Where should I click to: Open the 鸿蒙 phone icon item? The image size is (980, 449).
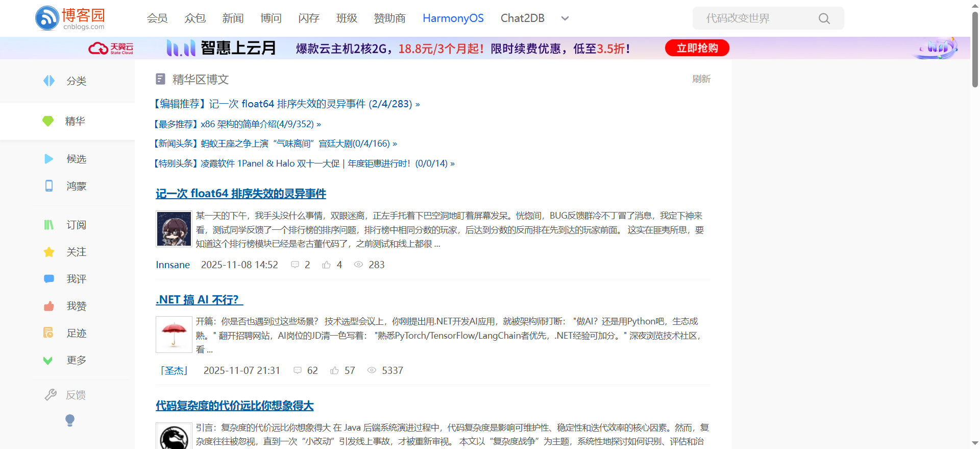[49, 186]
